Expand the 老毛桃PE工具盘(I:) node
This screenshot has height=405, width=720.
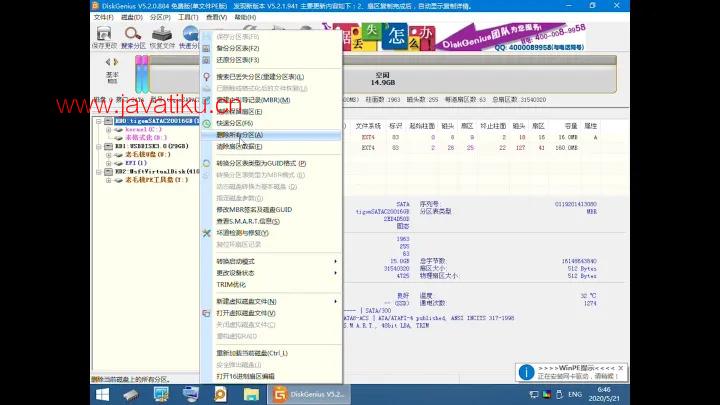coord(108,180)
